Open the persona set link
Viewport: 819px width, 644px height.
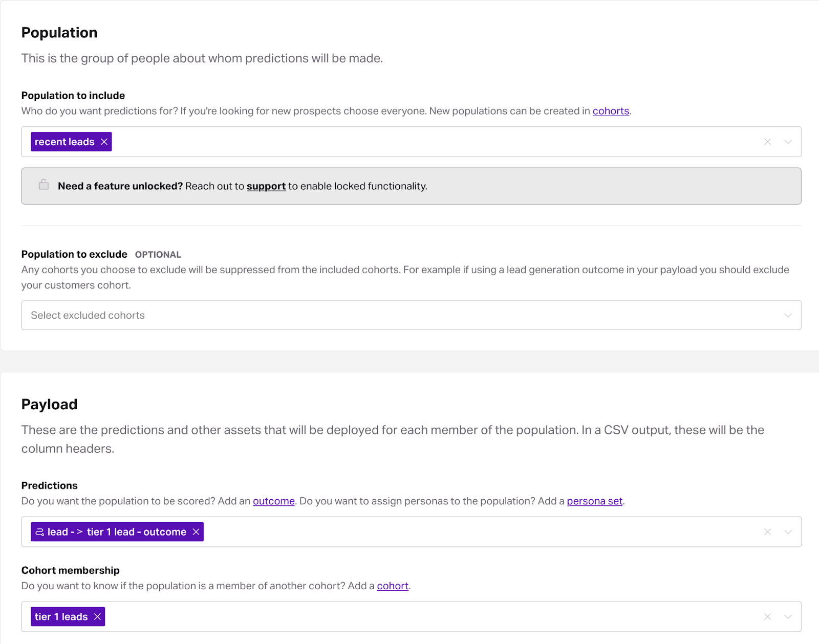(594, 501)
